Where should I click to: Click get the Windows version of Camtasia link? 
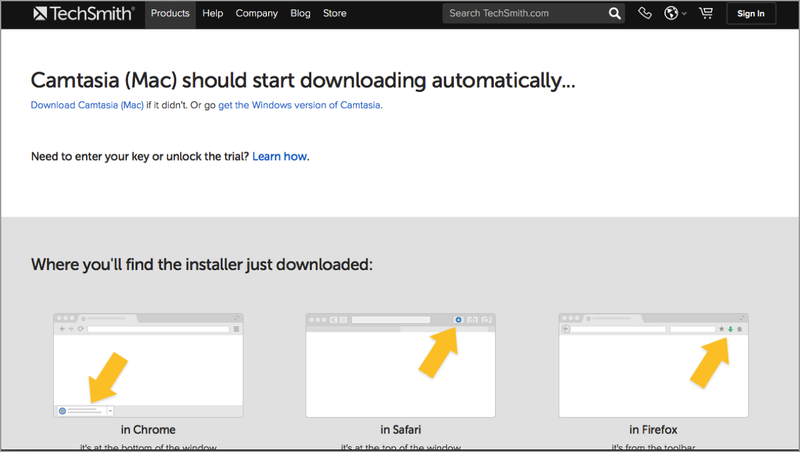[299, 105]
